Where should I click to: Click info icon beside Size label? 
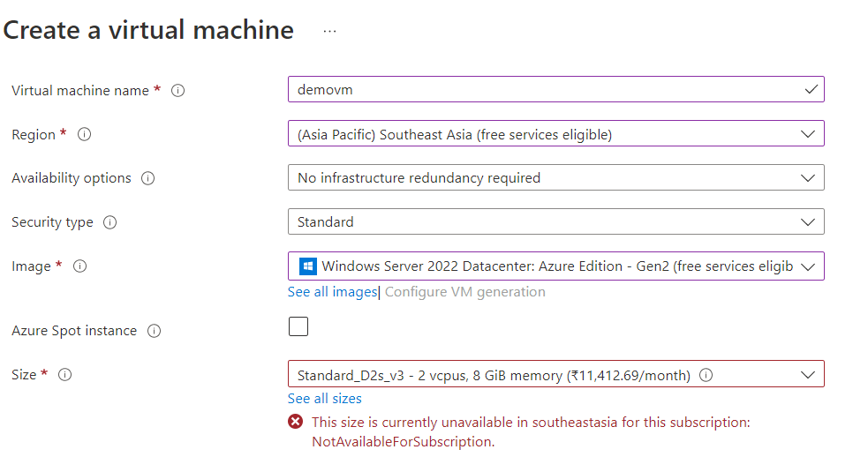64,375
